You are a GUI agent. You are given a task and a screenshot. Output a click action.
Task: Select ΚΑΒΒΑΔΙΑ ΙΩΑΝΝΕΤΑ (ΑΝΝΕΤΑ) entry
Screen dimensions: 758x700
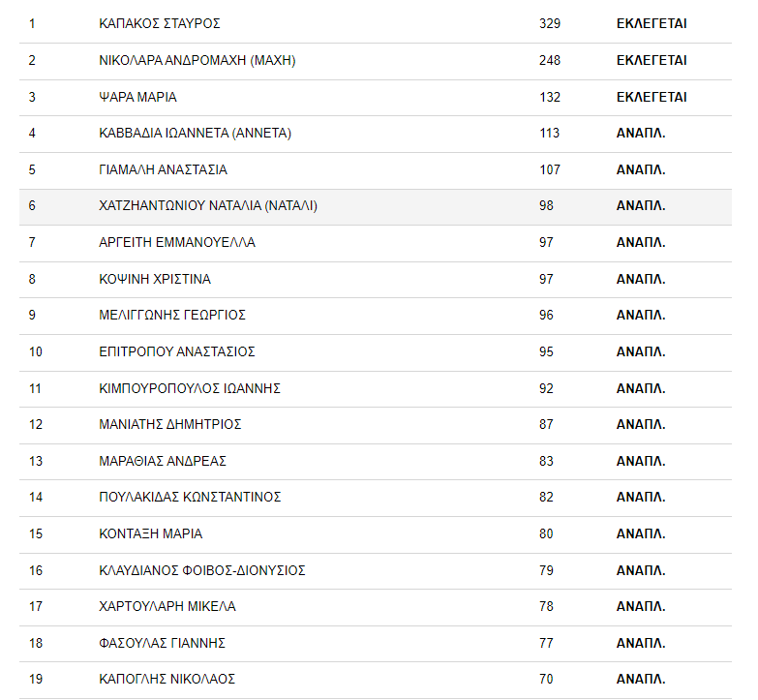tap(195, 133)
